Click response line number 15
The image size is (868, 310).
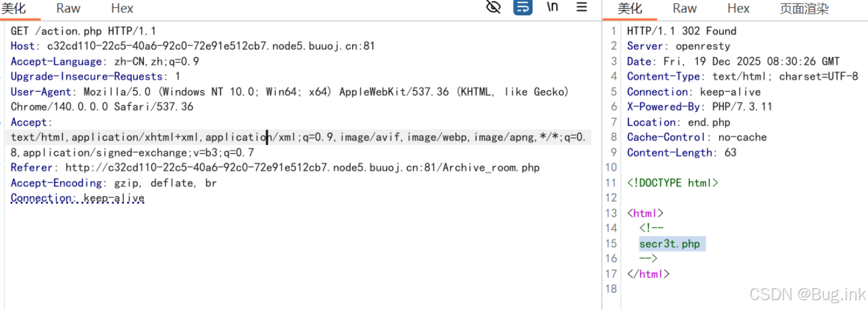coord(611,244)
